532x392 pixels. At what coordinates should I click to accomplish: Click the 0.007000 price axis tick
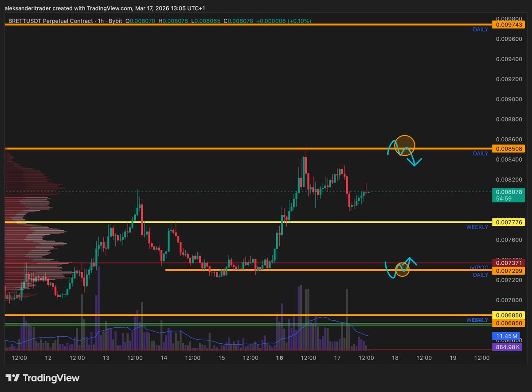pos(509,300)
